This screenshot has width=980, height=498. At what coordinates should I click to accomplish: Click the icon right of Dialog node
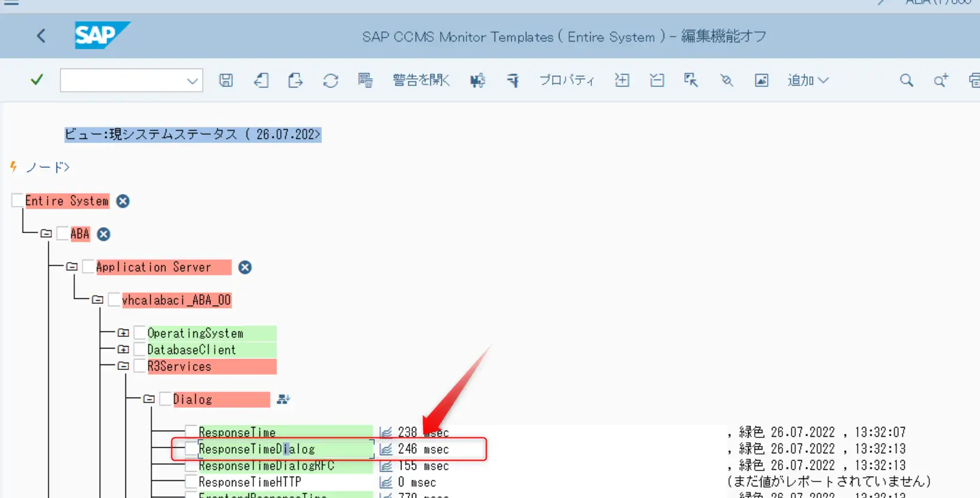[x=283, y=399]
